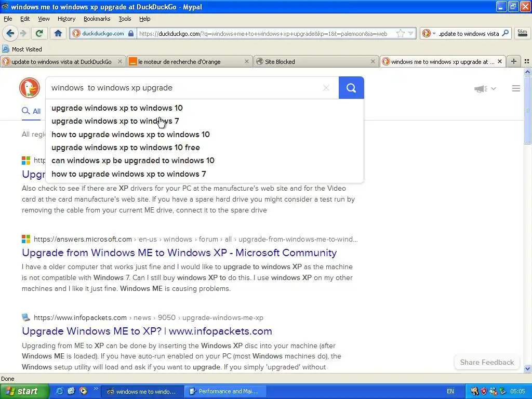Click the red security shield tray icon
The width and height of the screenshot is (532, 399).
(484, 391)
